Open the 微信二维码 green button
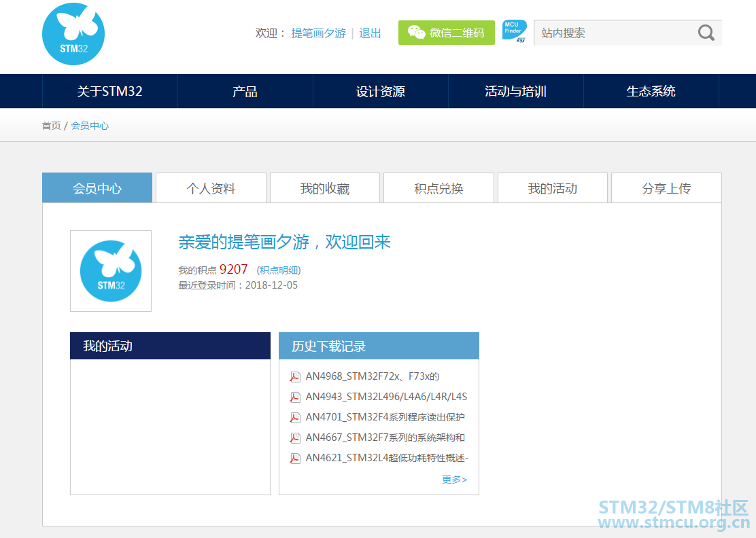Image resolution: width=756 pixels, height=538 pixels. 447,33
